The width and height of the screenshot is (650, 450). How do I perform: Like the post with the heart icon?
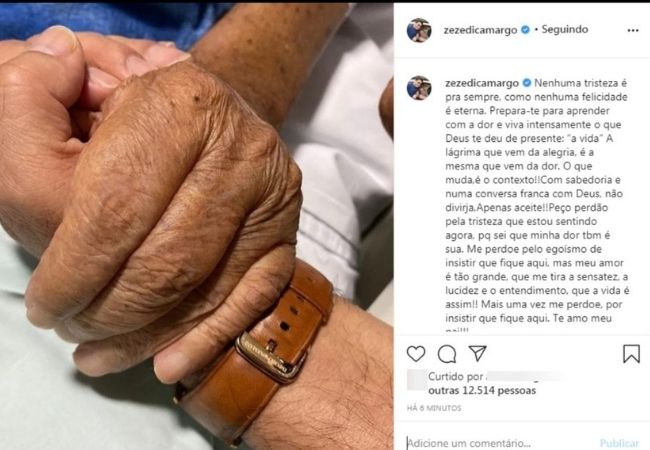(x=416, y=354)
